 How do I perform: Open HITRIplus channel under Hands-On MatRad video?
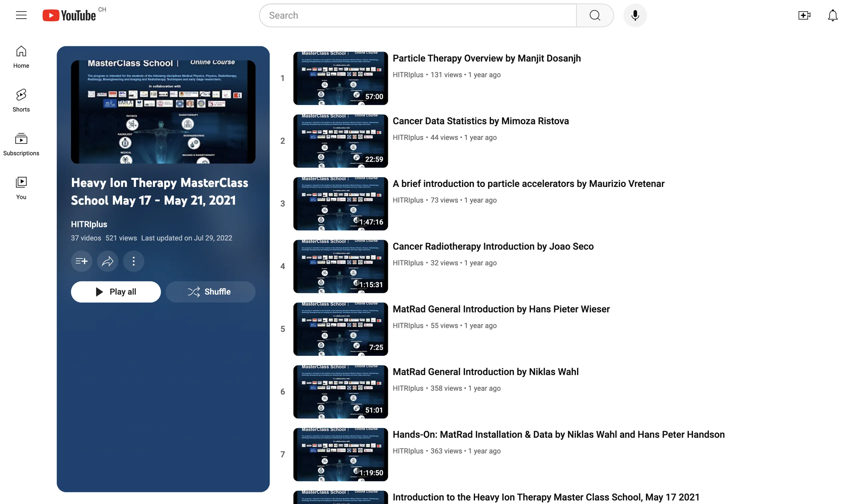coord(408,451)
